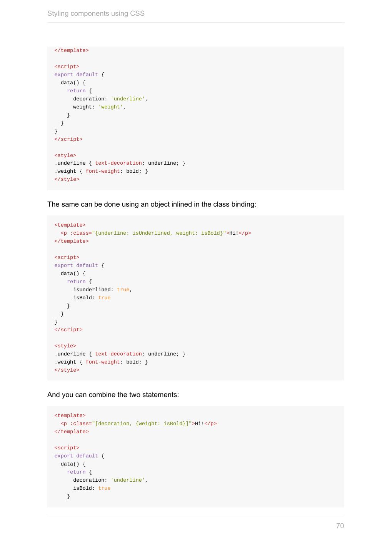Click the '<template>' tag in the last code block

coord(70,415)
